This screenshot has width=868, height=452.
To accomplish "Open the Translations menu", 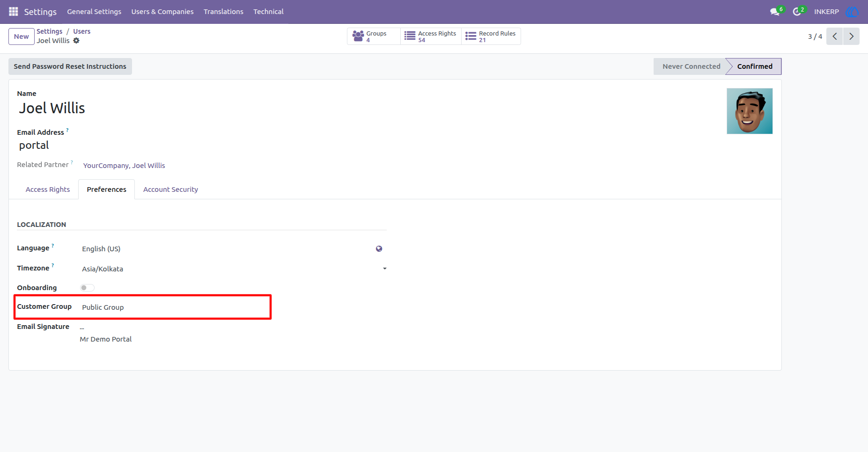I will 223,12.
